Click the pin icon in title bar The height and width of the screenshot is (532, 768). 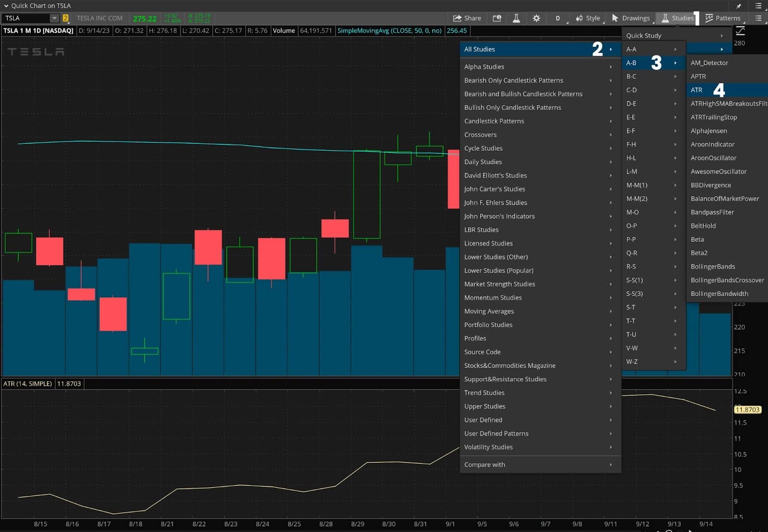tap(739, 6)
